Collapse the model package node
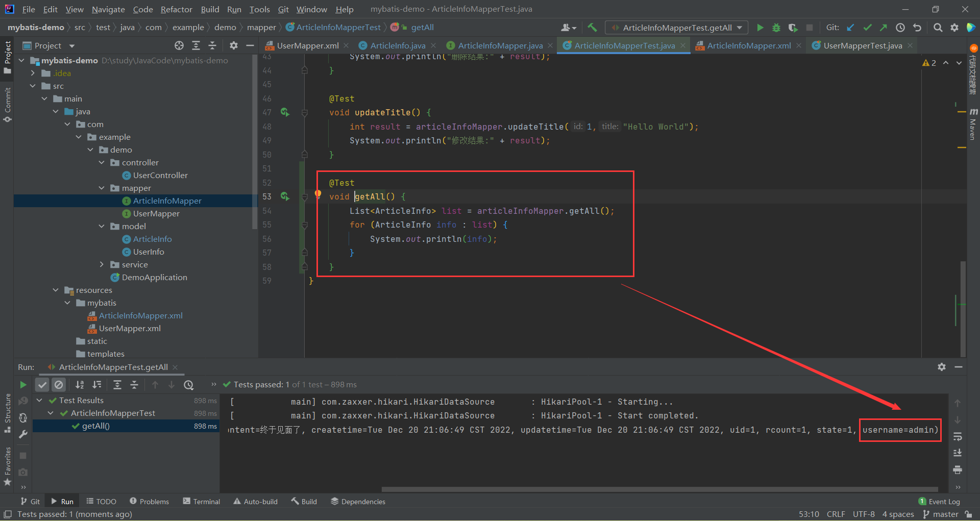 point(102,226)
